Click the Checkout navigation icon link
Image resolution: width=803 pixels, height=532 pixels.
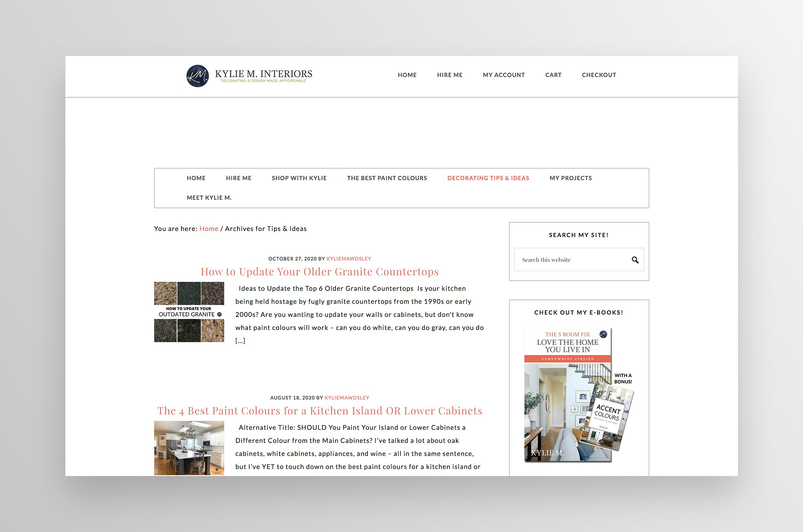point(599,74)
